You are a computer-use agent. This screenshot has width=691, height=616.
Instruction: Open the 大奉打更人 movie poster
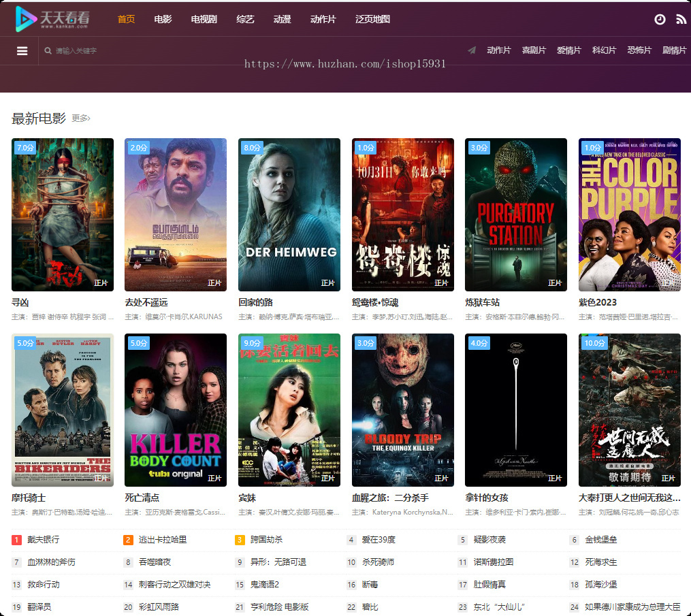[x=630, y=410]
